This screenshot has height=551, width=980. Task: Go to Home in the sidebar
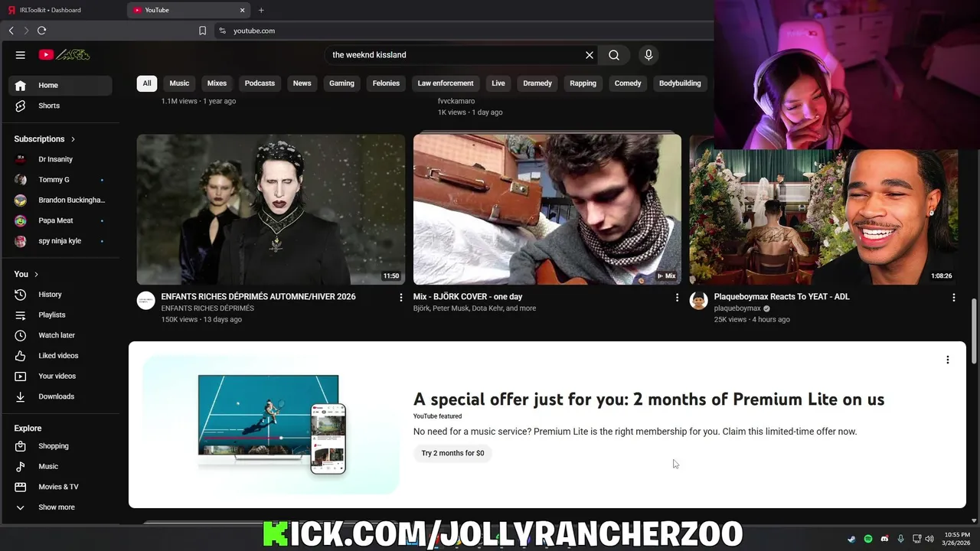pos(60,86)
